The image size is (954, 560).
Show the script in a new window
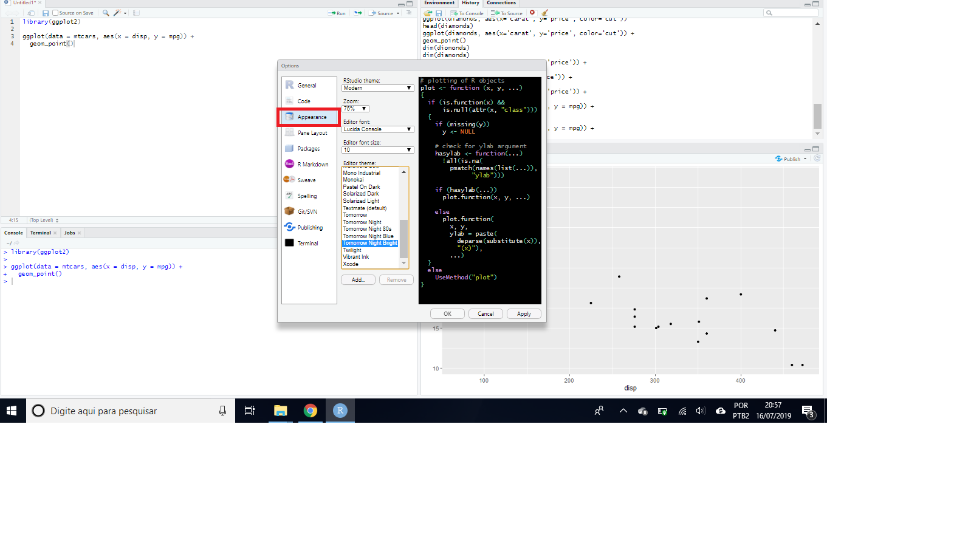tap(31, 13)
